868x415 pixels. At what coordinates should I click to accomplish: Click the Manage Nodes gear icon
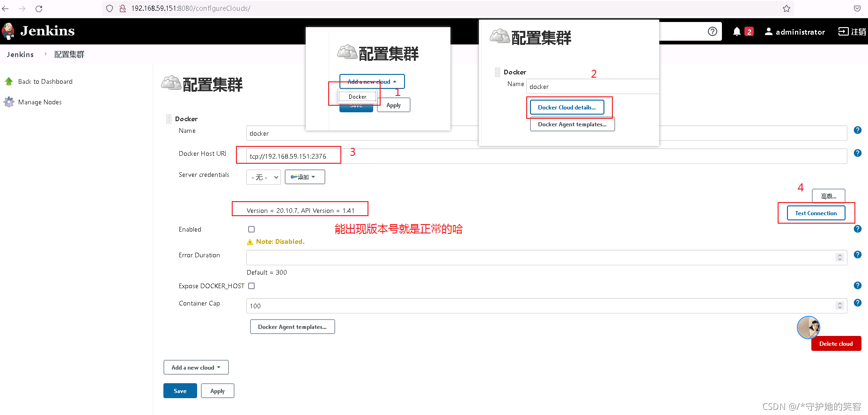pyautogui.click(x=8, y=102)
